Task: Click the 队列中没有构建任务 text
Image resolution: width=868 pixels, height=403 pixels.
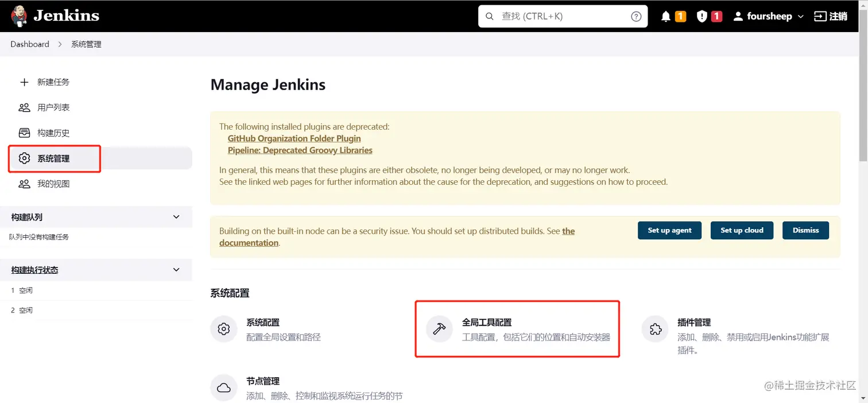Action: coord(38,237)
